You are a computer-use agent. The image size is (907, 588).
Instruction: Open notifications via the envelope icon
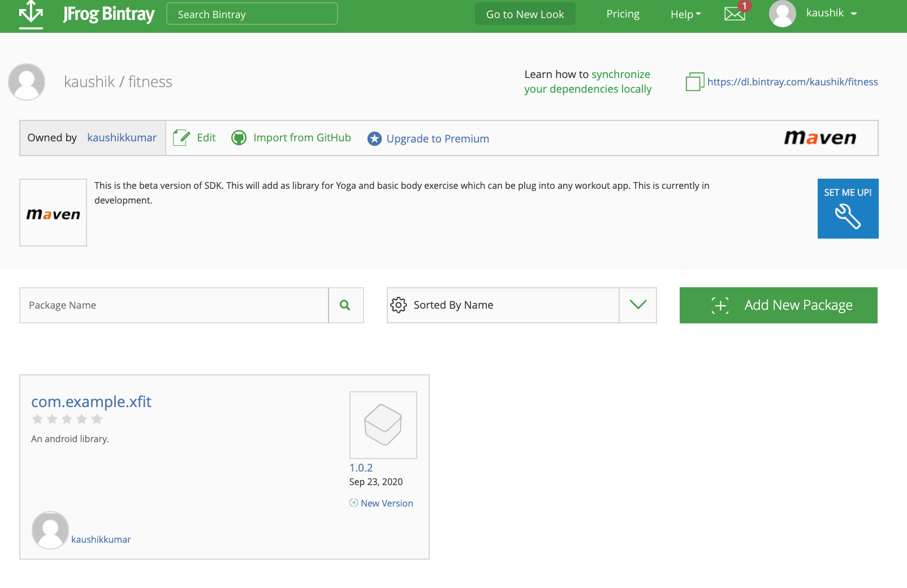(734, 14)
